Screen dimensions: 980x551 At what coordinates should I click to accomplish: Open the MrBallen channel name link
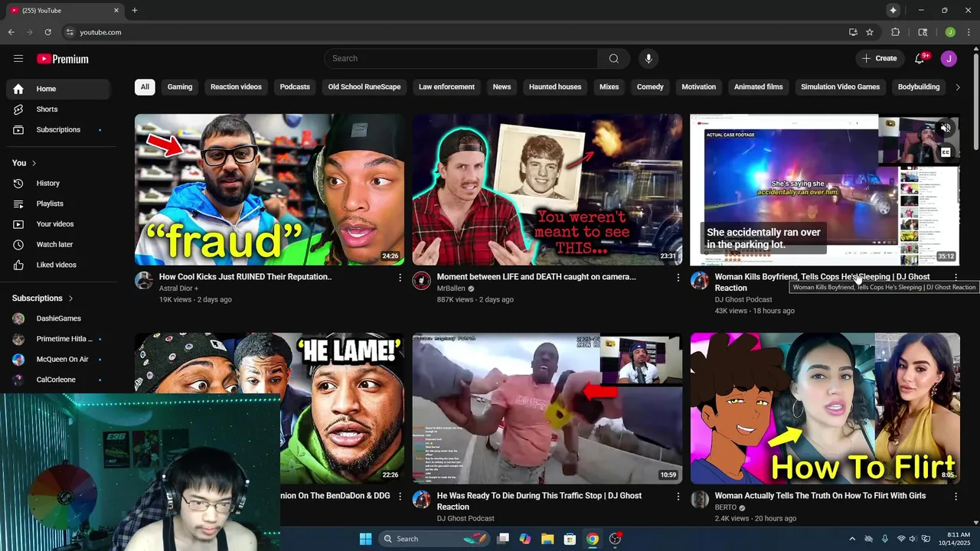tap(451, 289)
